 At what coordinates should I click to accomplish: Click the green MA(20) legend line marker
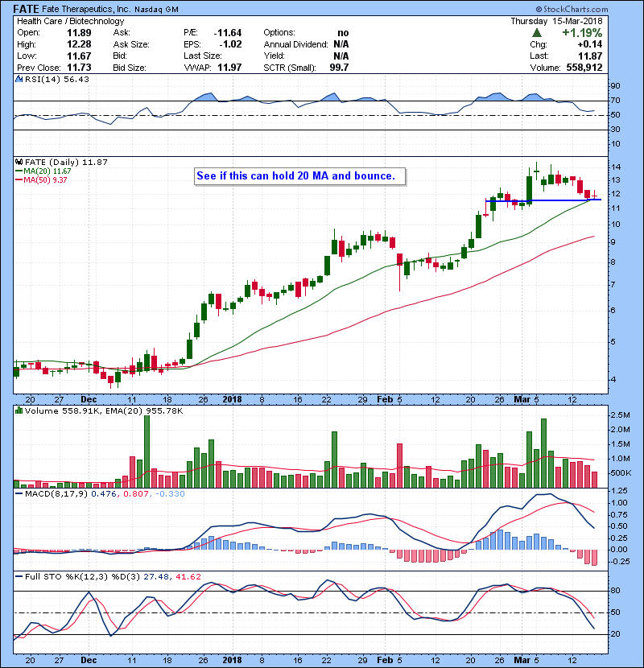(x=19, y=171)
